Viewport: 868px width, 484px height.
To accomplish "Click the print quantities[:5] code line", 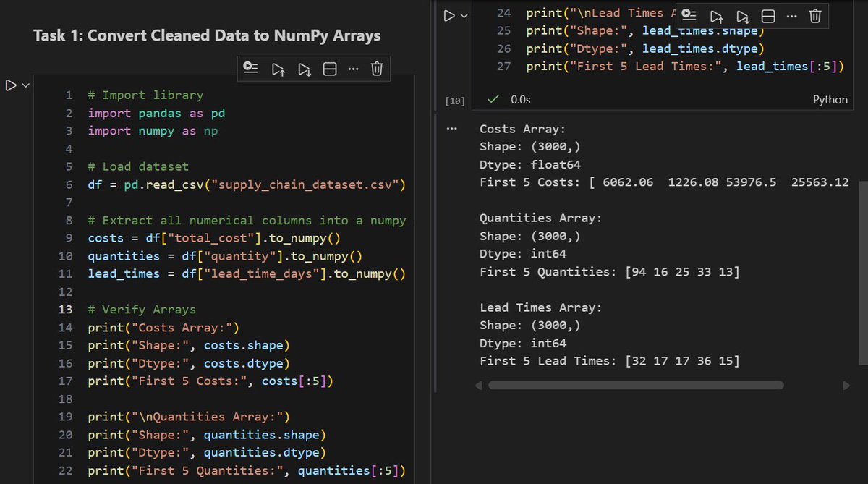I will pos(247,470).
